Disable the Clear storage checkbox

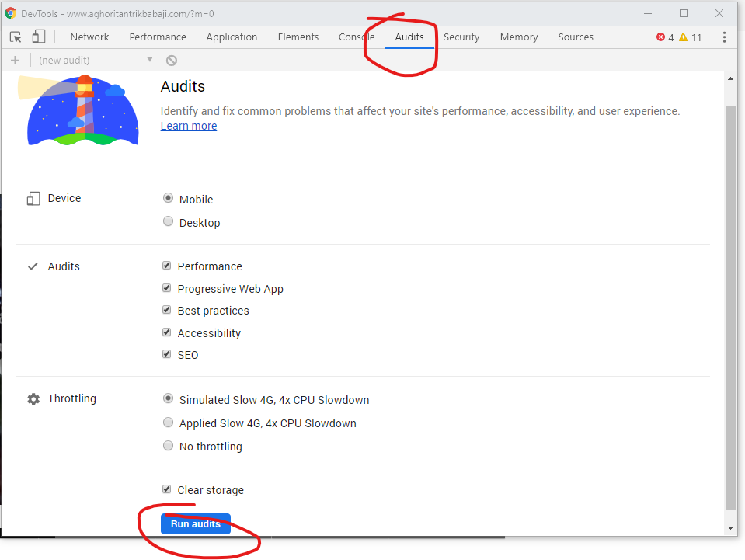(166, 489)
